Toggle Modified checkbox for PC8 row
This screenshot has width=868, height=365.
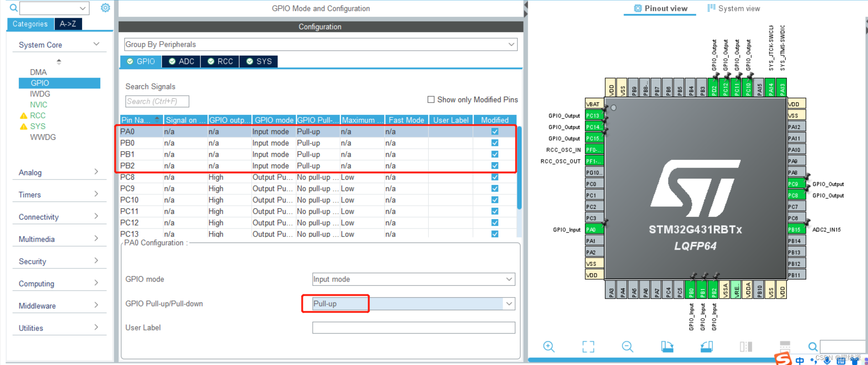coord(495,177)
